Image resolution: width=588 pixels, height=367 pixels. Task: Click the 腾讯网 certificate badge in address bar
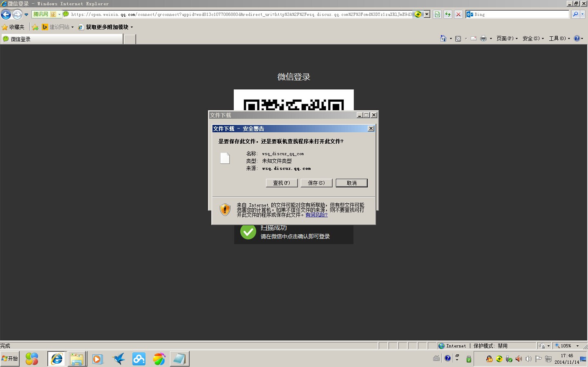coord(47,14)
